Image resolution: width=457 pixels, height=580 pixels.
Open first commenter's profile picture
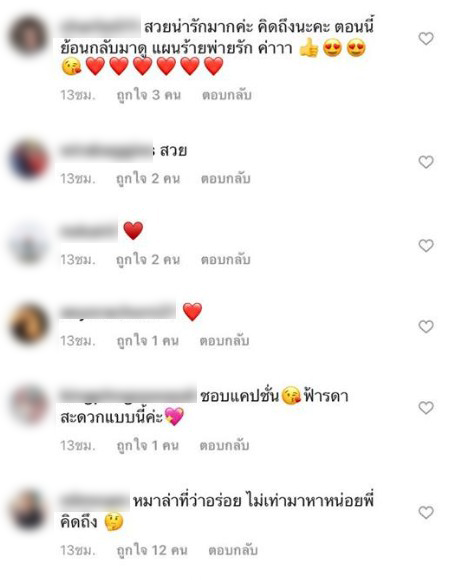click(x=29, y=36)
